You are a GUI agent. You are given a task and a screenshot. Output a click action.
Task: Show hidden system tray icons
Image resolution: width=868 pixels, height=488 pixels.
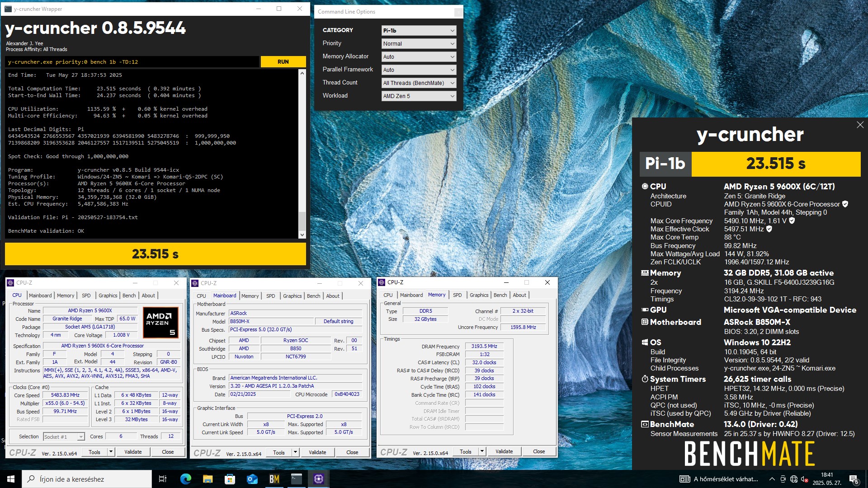772,479
